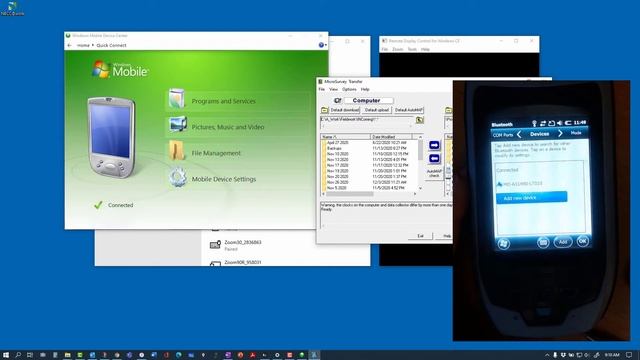
Task: Open Help menu in Remote Display Control
Action: point(425,49)
